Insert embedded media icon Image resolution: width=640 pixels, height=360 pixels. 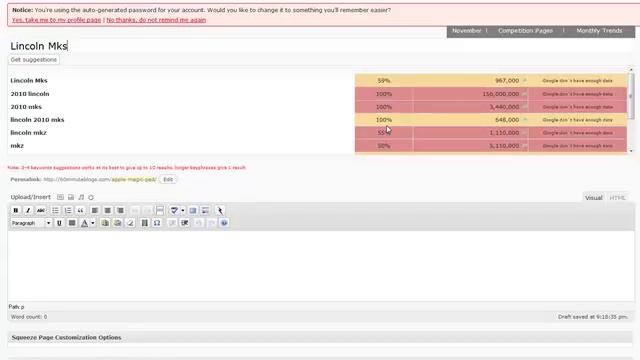click(x=144, y=223)
